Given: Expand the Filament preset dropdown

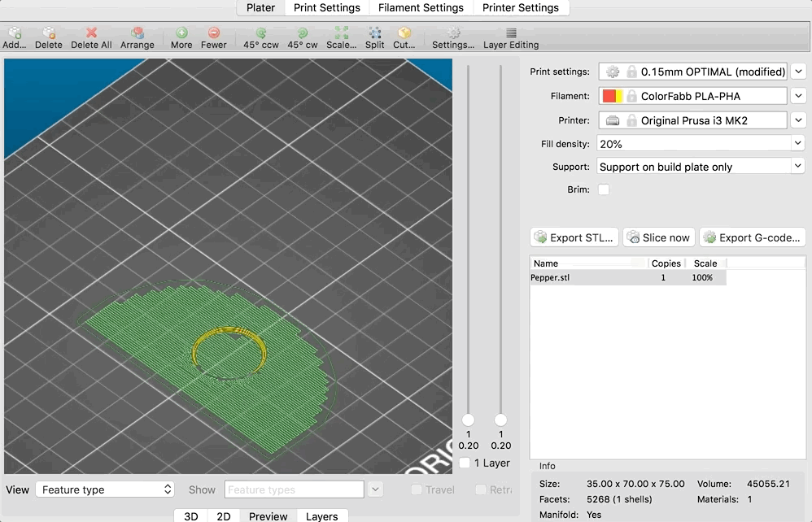Looking at the screenshot, I should pyautogui.click(x=798, y=96).
